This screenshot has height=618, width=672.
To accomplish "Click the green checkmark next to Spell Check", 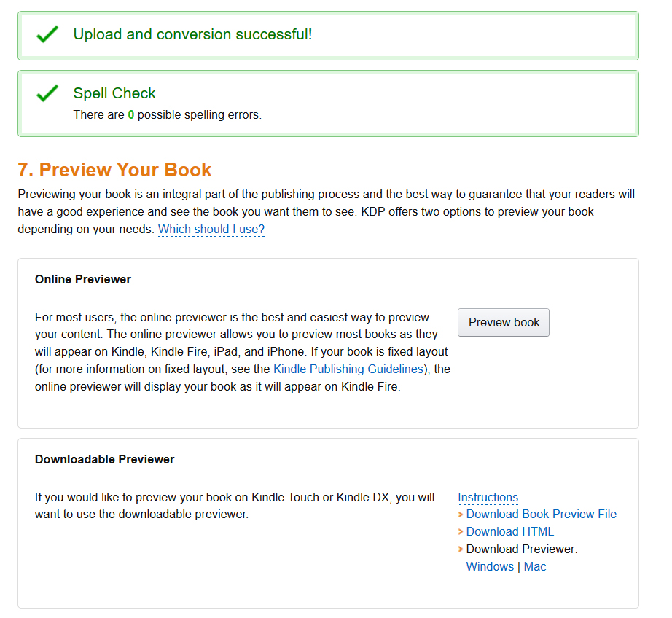I will 47,93.
